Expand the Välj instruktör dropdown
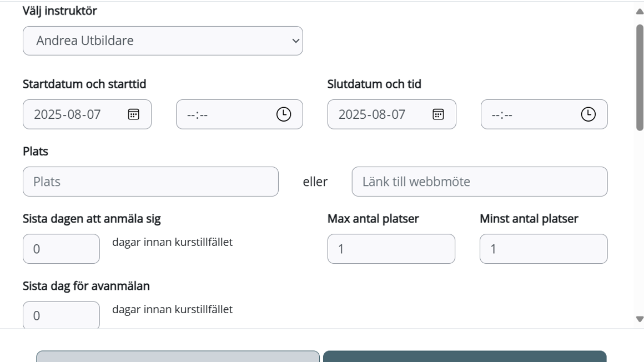This screenshot has width=644, height=362. point(163,41)
